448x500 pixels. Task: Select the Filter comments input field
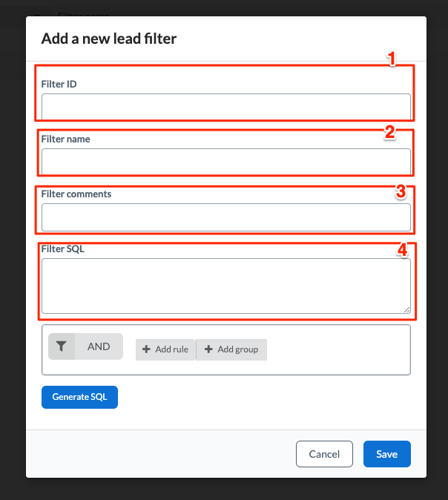pos(226,217)
